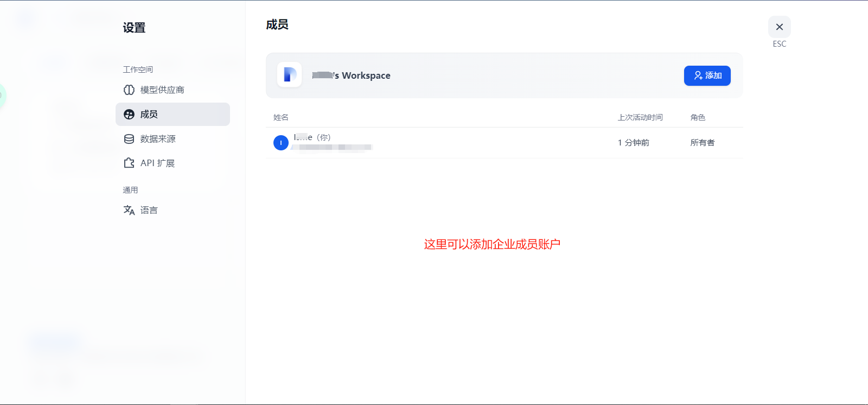
Task: Close the settings dialog with X
Action: click(779, 27)
